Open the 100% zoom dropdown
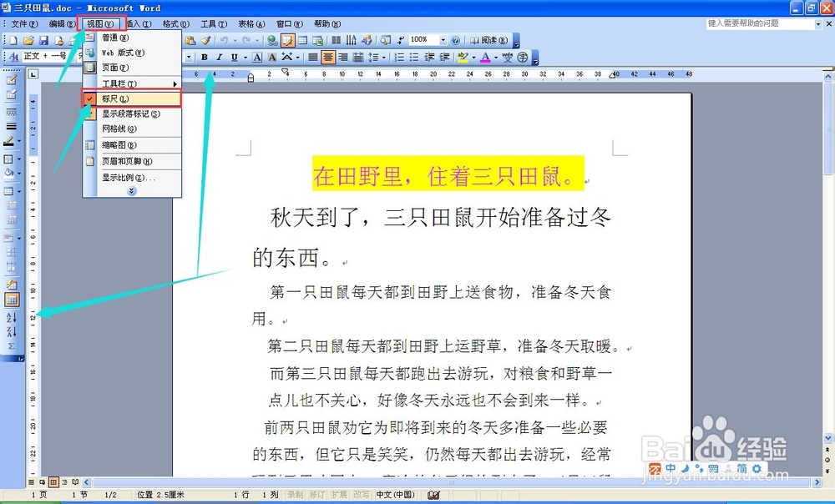Screen dimensions: 835x504 pyautogui.click(x=443, y=40)
